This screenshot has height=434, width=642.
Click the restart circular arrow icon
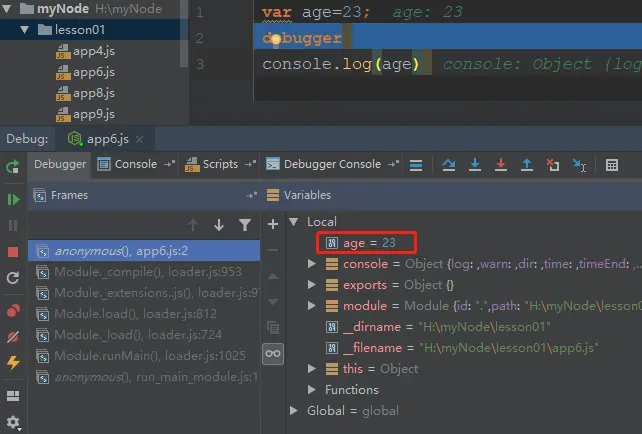tap(13, 278)
